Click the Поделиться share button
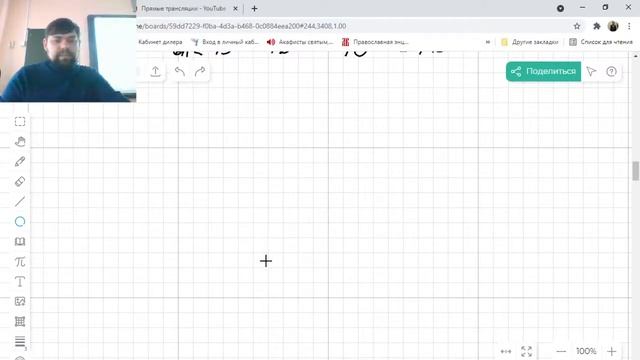This screenshot has height=360, width=640. coord(543,71)
